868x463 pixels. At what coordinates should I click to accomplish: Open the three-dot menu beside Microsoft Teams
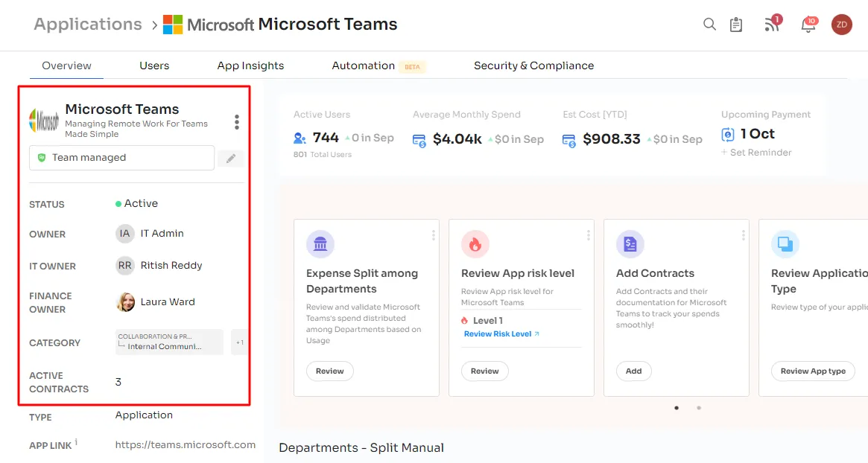(x=237, y=122)
